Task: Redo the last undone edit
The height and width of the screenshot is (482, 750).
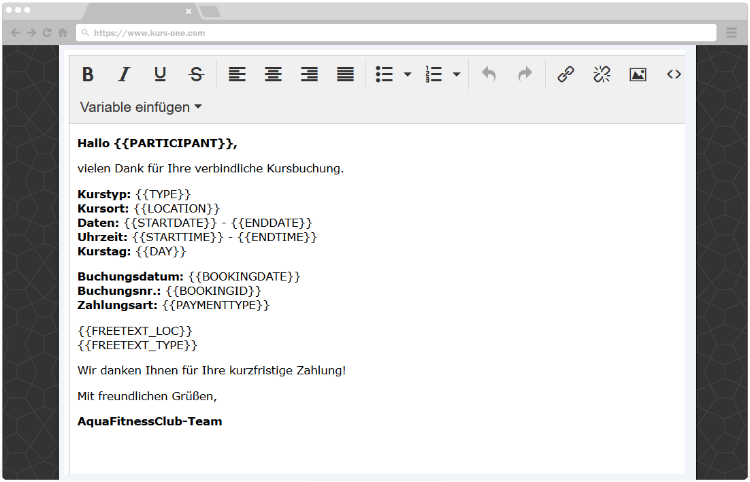Action: (x=525, y=74)
